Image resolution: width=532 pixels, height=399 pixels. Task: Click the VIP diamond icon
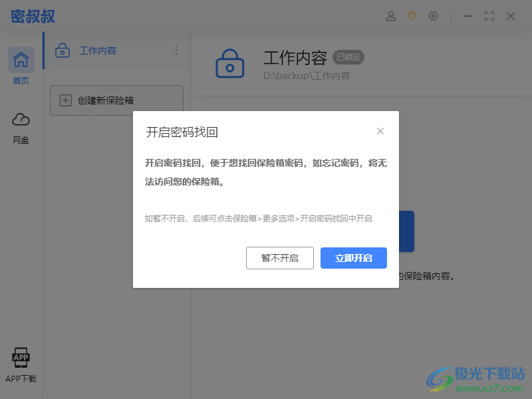click(412, 16)
